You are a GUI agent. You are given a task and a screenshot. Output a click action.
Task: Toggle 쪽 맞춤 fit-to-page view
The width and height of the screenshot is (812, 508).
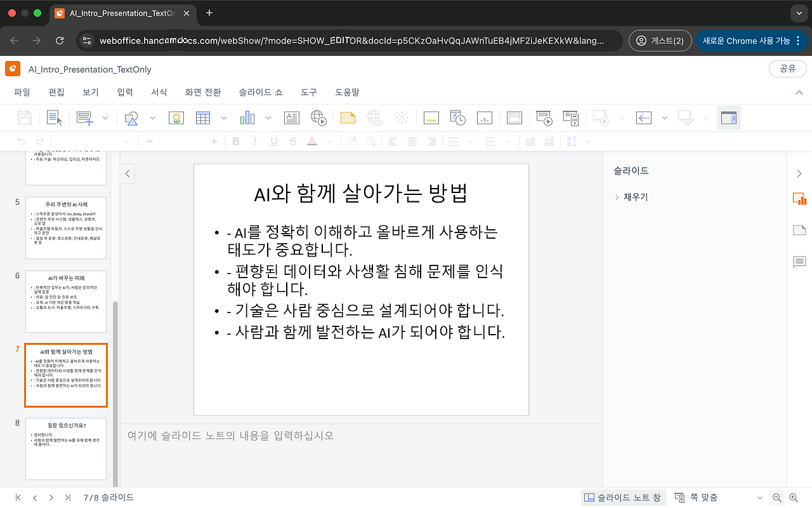pyautogui.click(x=696, y=498)
